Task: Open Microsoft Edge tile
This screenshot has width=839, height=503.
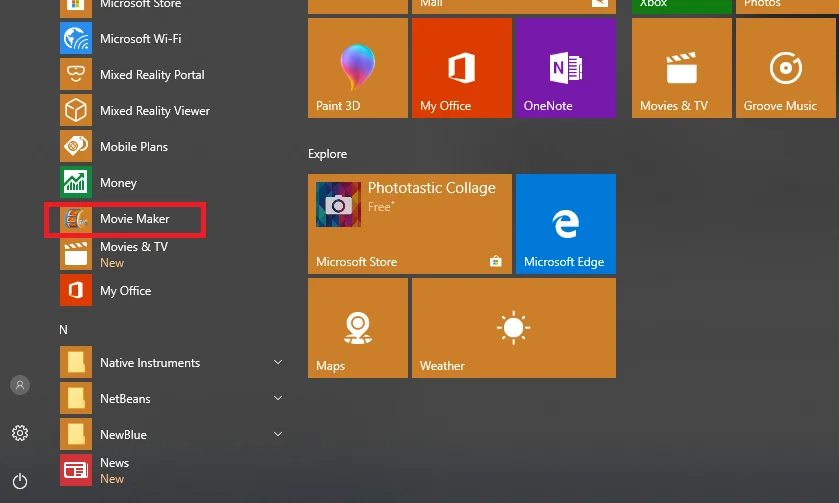Action: pyautogui.click(x=566, y=224)
